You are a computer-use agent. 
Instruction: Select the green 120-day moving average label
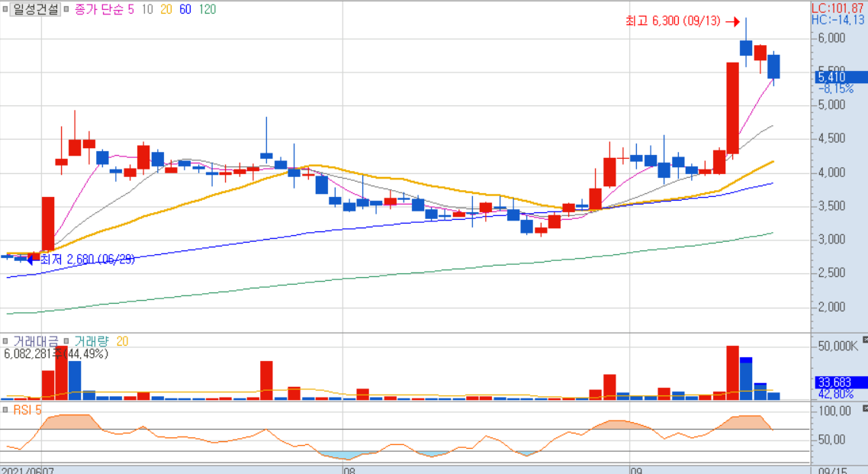point(207,9)
